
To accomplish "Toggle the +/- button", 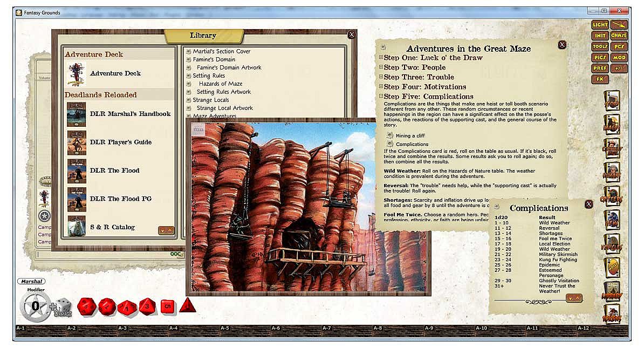I will pyautogui.click(x=619, y=68).
